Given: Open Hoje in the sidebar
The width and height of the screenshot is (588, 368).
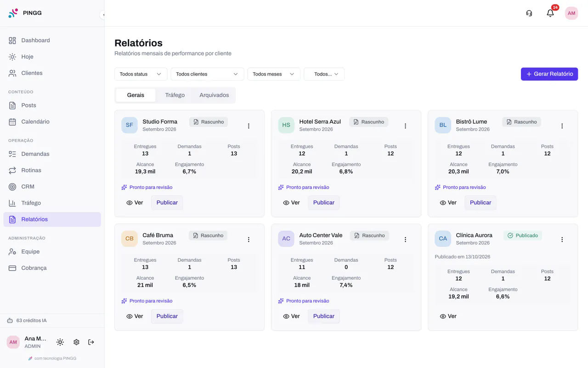Looking at the screenshot, I should point(52,57).
